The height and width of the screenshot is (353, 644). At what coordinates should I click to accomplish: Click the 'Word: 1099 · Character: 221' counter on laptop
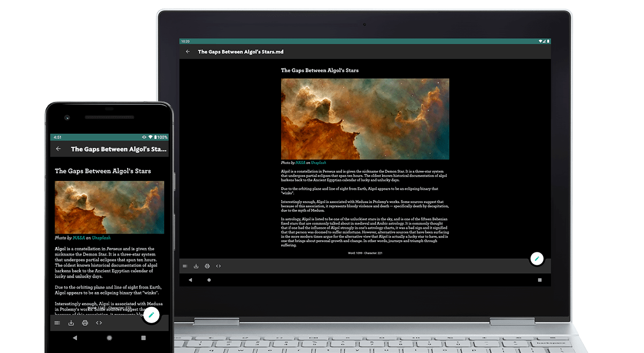pyautogui.click(x=365, y=253)
